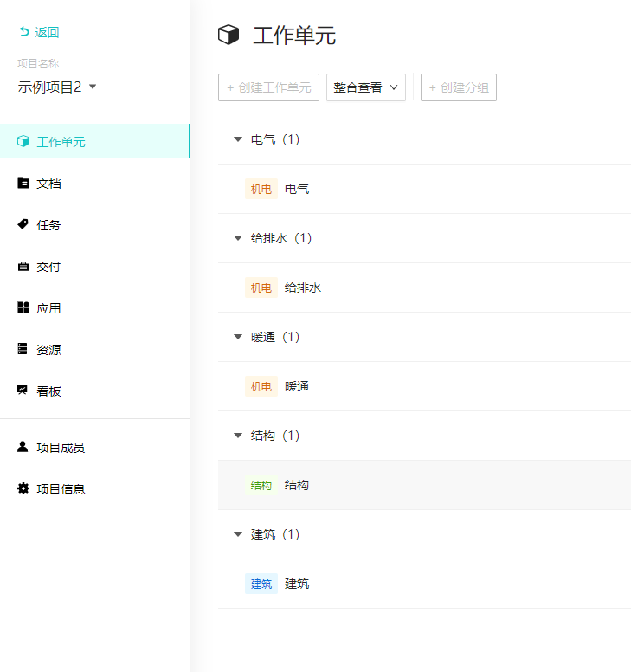
Task: Click the 创建工作单元 button
Action: (268, 87)
